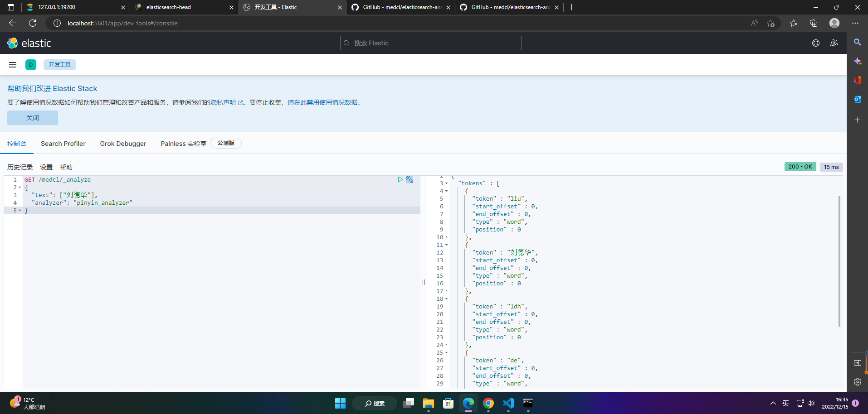Switch to the Grok Debugger tab

(123, 144)
